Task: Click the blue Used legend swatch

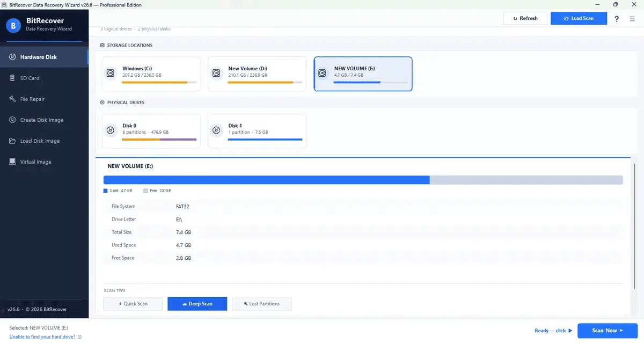Action: tap(106, 191)
